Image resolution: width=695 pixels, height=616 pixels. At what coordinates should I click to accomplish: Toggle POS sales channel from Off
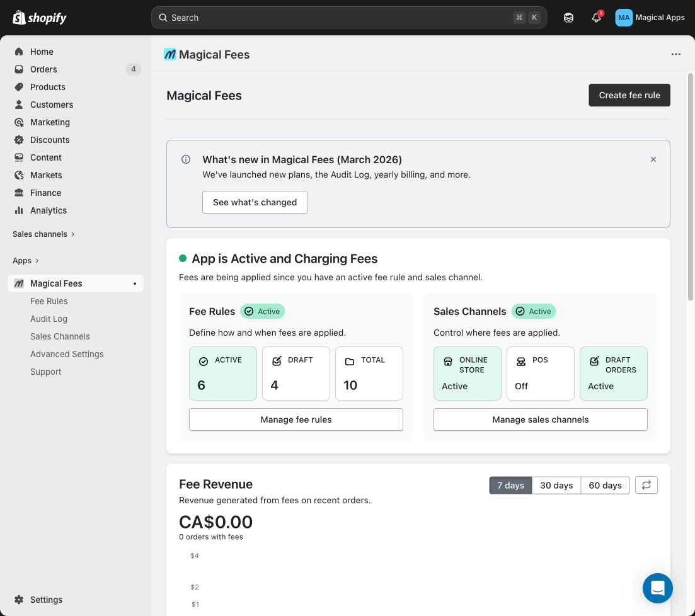[540, 373]
